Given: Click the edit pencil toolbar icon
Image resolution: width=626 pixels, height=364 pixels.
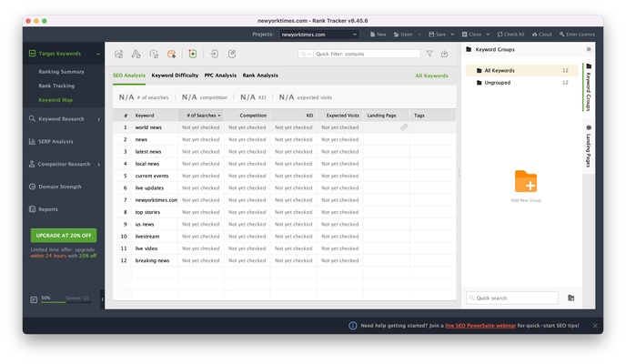Looking at the screenshot, I should 232,54.
